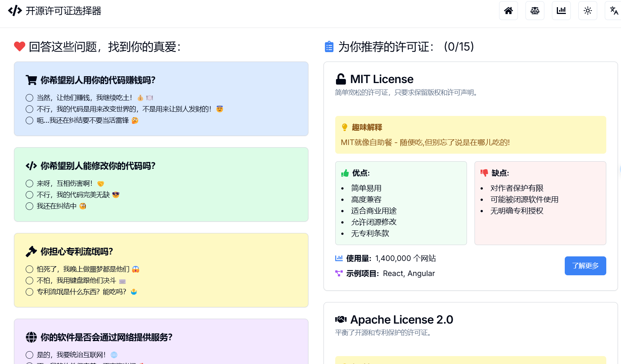Screen dimensions: 621x364
Task: Click the project diagram icon beside 示例项目
Action: [x=339, y=273]
